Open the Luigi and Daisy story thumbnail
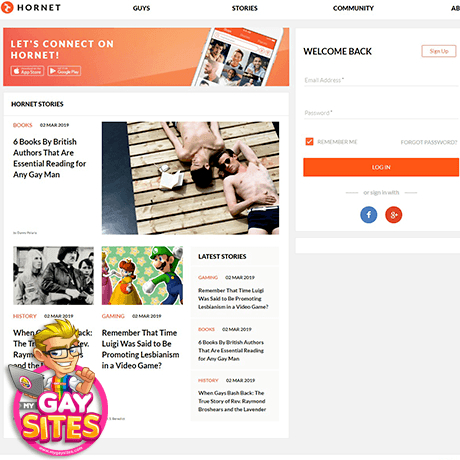 [x=142, y=275]
